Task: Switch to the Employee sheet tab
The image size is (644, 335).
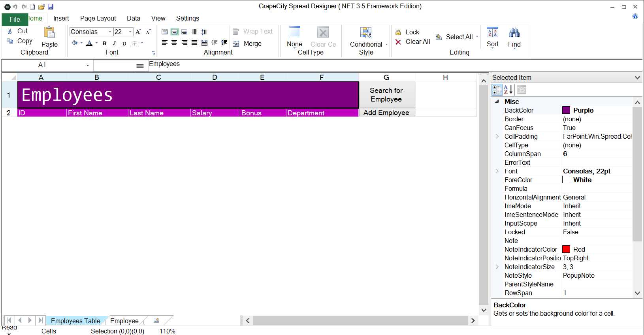Action: click(x=124, y=321)
